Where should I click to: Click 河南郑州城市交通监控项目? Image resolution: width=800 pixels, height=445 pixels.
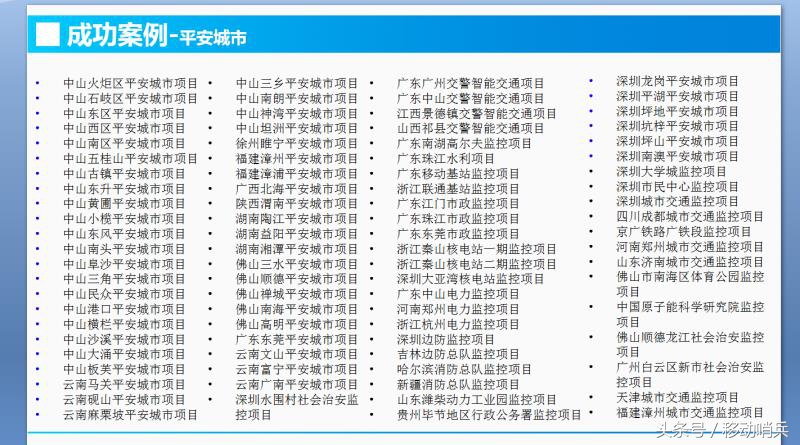point(690,246)
